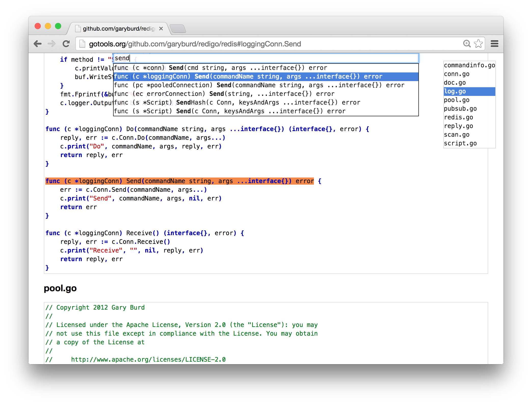Click the zoom magnifier icon in address bar

click(467, 44)
